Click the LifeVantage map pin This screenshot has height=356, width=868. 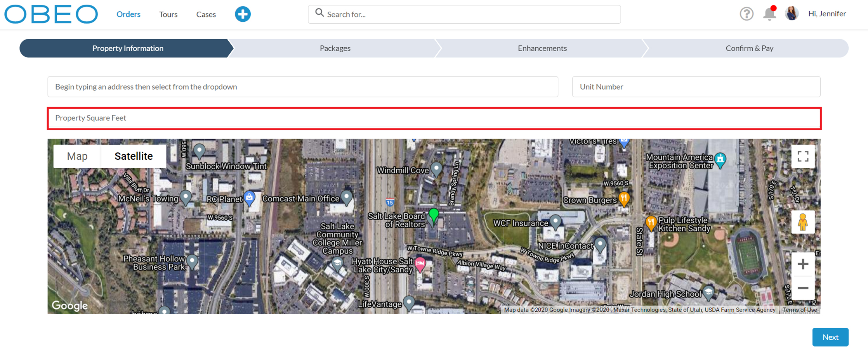(x=408, y=304)
